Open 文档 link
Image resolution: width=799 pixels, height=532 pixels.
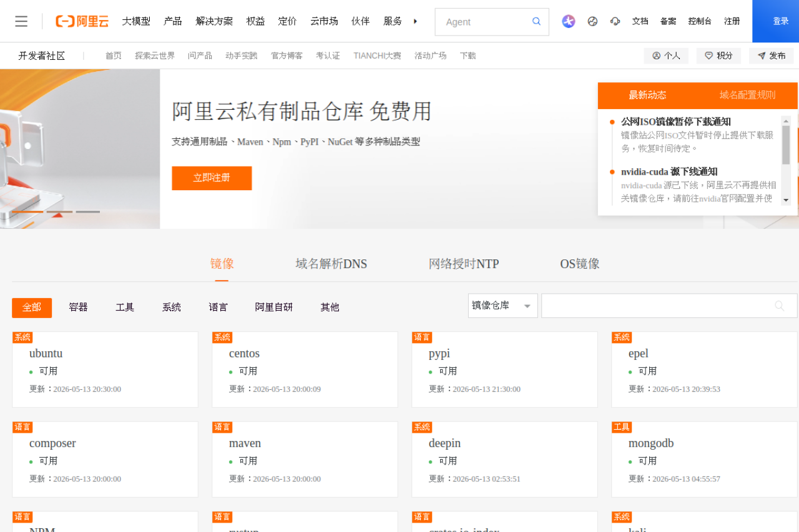pyautogui.click(x=640, y=21)
